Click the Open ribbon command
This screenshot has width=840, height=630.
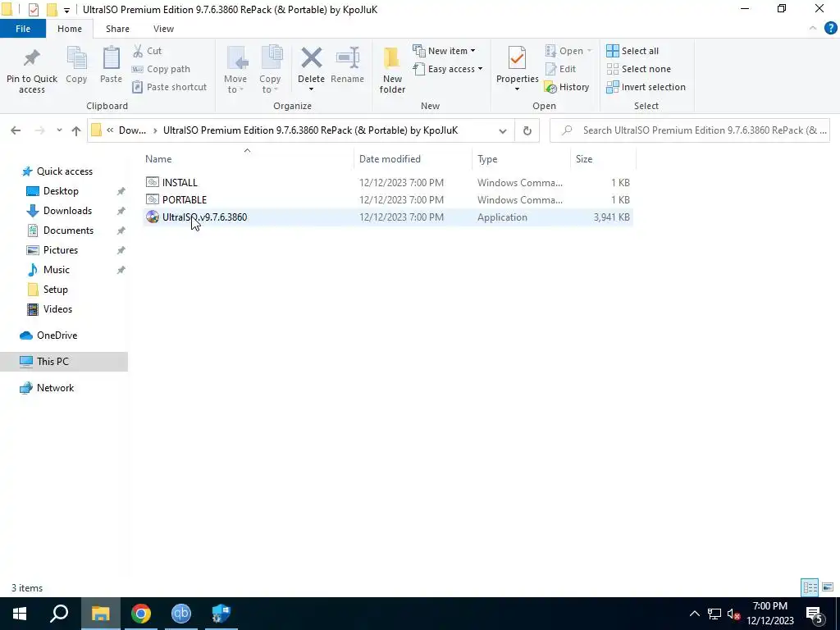568,51
